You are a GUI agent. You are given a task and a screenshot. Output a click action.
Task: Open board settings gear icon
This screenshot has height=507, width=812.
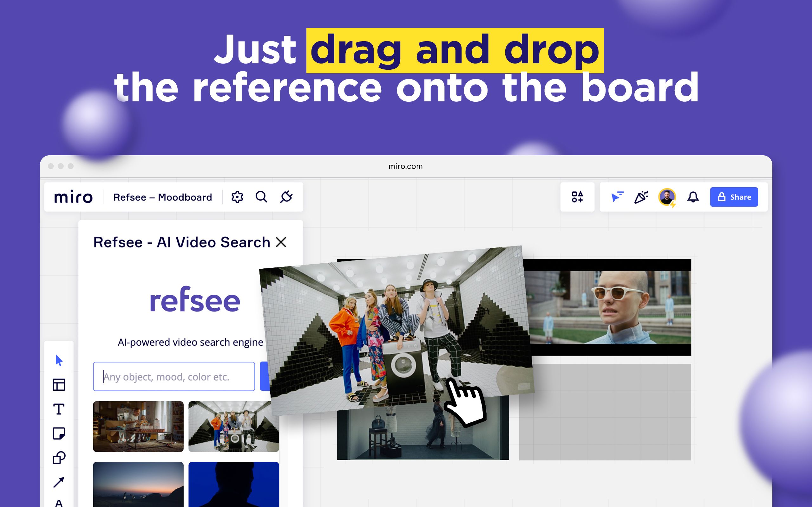coord(237,197)
